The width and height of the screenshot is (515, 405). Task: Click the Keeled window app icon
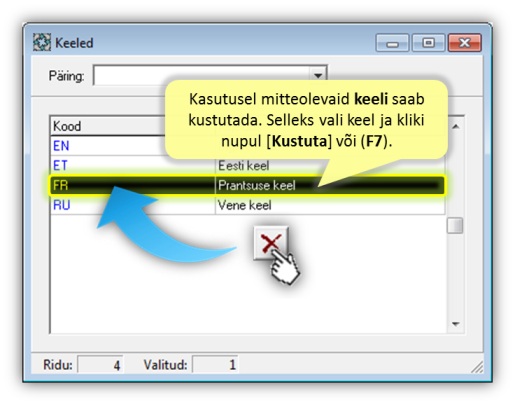point(42,42)
